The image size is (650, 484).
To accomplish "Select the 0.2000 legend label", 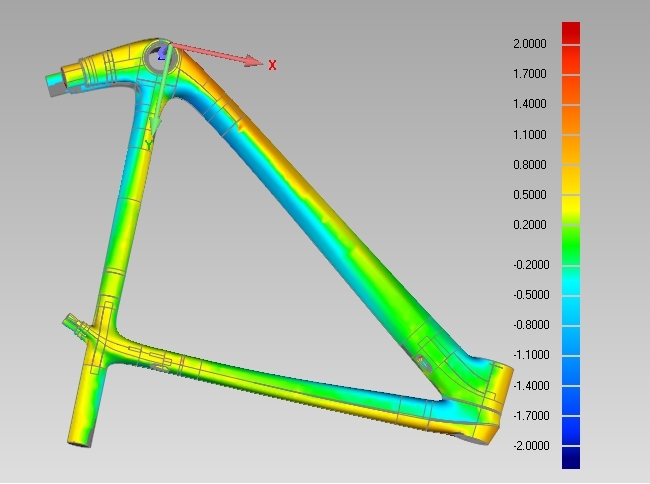I will click(x=529, y=225).
